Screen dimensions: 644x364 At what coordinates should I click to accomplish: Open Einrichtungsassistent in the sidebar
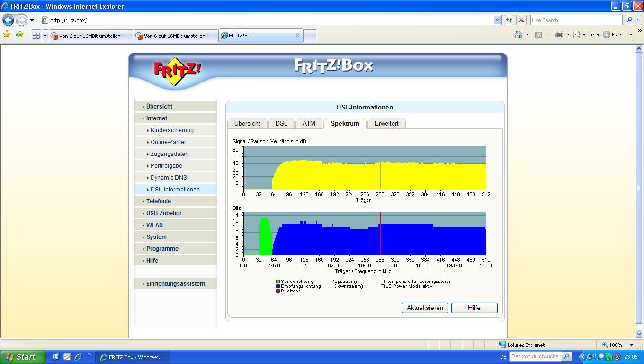pyautogui.click(x=176, y=284)
